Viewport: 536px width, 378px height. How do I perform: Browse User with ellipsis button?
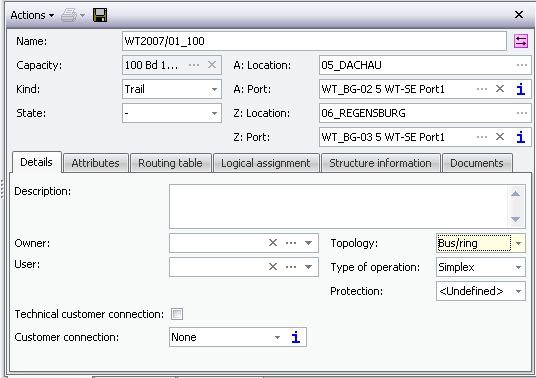coord(291,267)
